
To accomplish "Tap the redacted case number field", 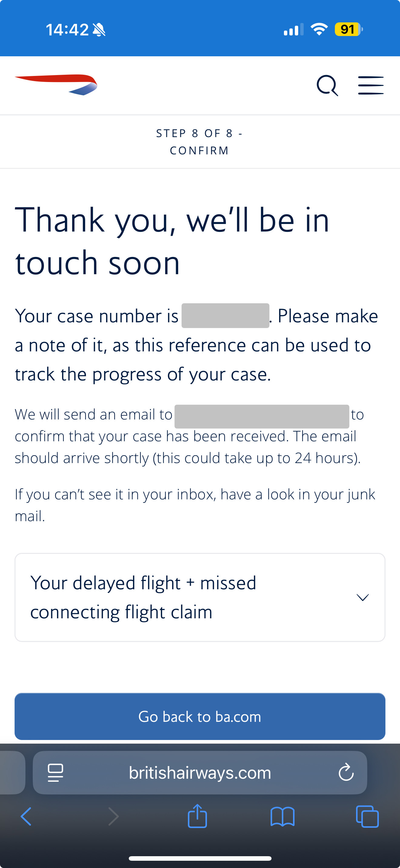I will pyautogui.click(x=225, y=316).
